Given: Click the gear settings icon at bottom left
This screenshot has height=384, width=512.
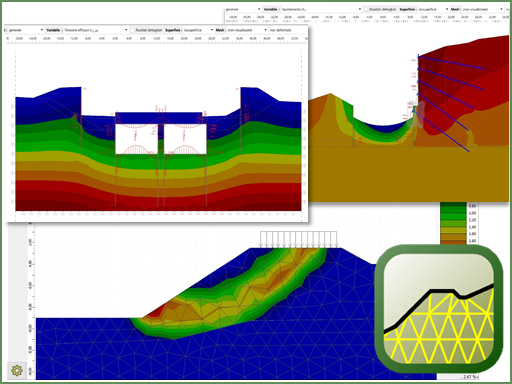Looking at the screenshot, I should tap(17, 370).
